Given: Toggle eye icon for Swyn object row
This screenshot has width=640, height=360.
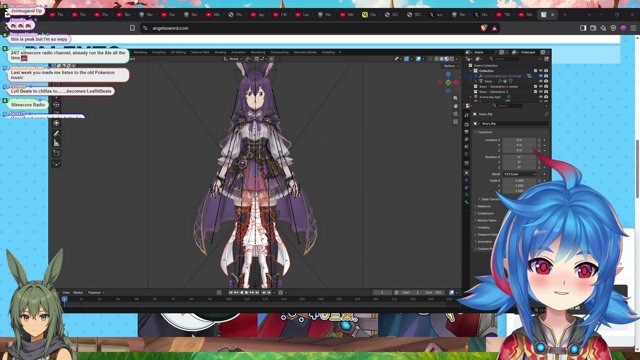Looking at the screenshot, I should [x=541, y=81].
